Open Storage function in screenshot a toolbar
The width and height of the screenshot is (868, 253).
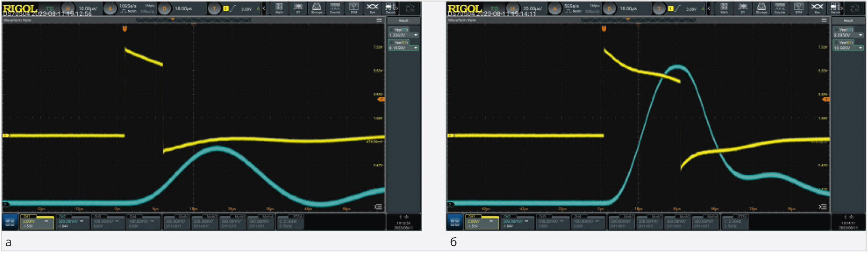(x=317, y=8)
